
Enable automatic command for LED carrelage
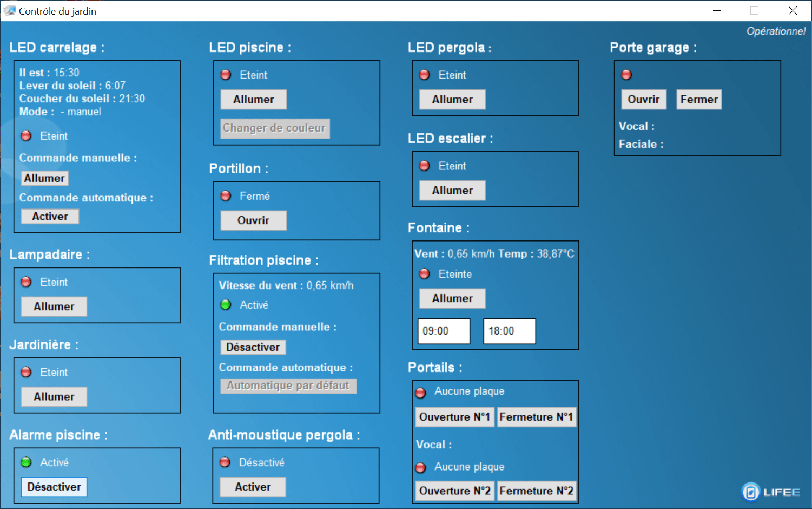point(50,217)
